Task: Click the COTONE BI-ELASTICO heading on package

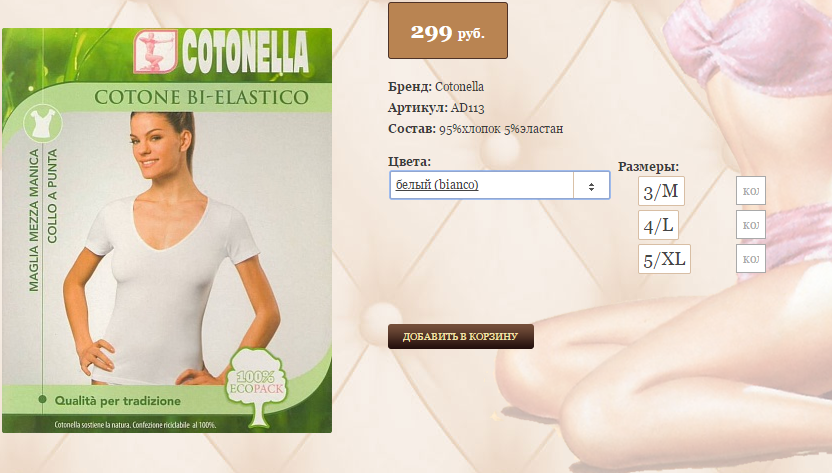Action: [201, 98]
